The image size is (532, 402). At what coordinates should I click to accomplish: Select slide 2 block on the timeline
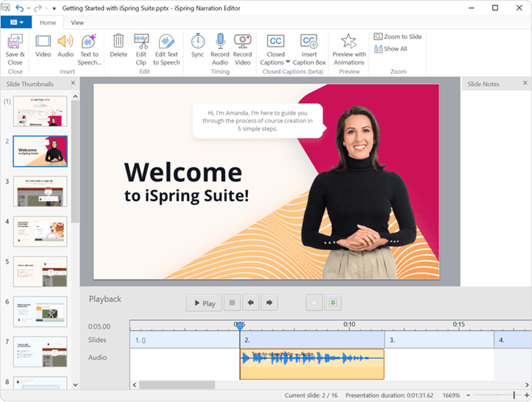click(312, 340)
